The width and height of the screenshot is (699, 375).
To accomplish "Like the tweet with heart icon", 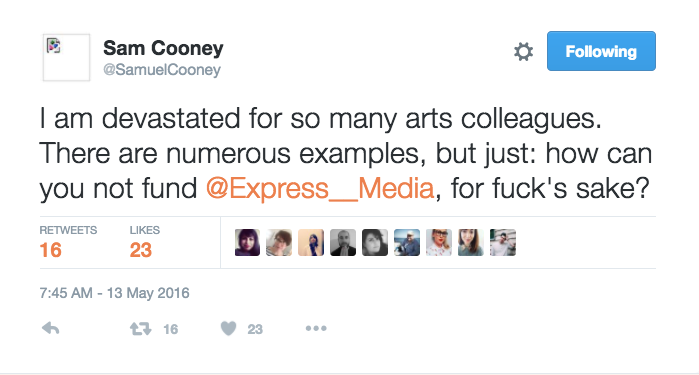I will click(x=228, y=329).
